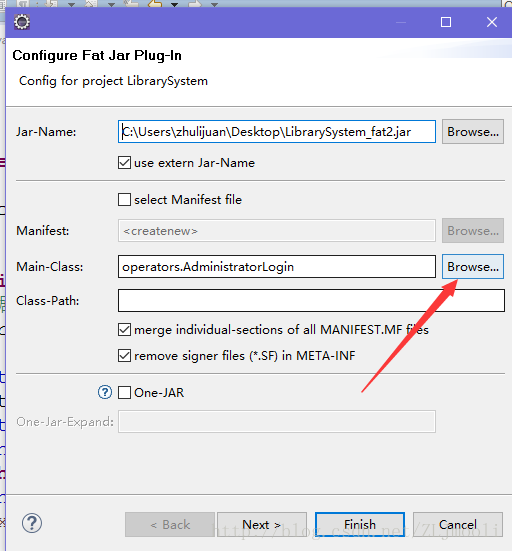Open the One-JAR help question mark icon
This screenshot has width=512, height=551.
105,392
